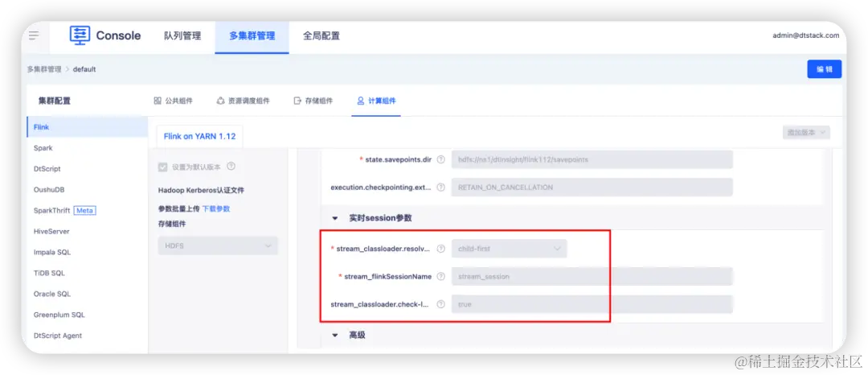This screenshot has height=375, width=868.
Task: Toggle the 设置为默认版本 checkbox
Action: coord(162,167)
